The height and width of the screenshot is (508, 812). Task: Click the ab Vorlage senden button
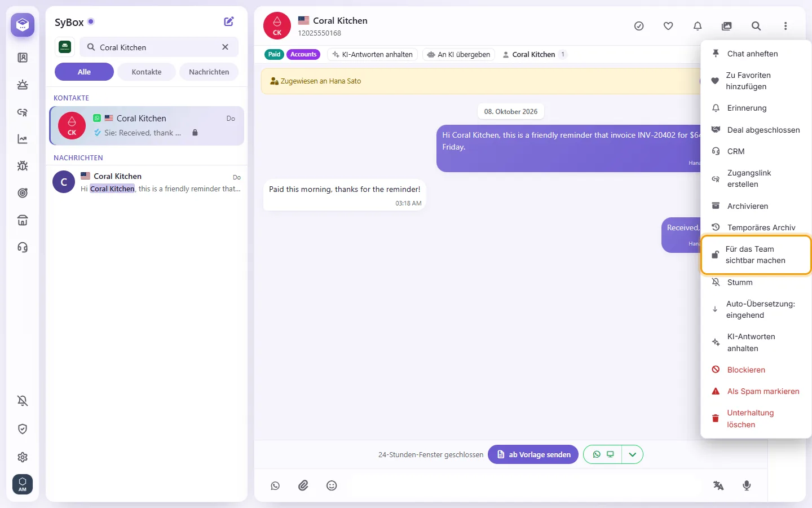(x=533, y=454)
